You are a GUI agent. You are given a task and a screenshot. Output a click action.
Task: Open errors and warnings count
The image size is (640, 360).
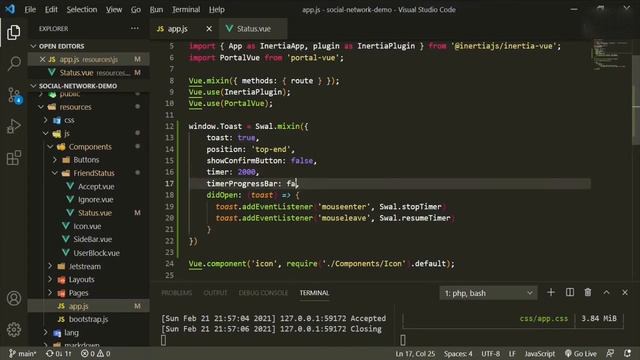[96, 353]
